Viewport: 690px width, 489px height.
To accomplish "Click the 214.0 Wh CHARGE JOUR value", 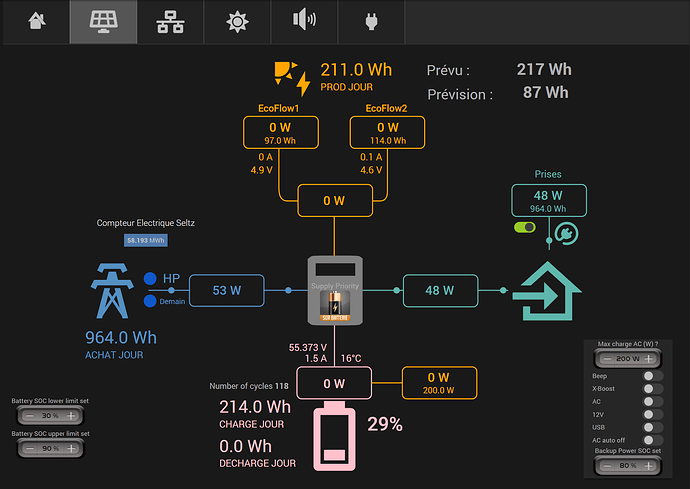I will tap(255, 407).
